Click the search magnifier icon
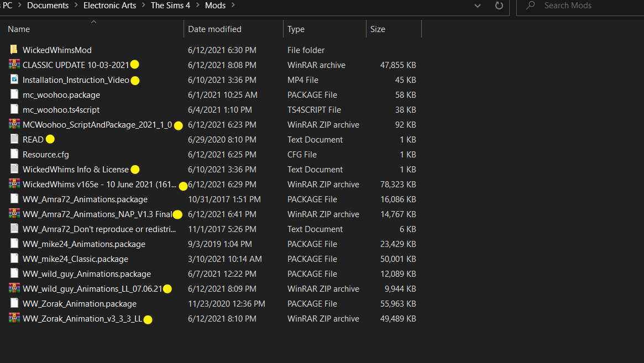 pos(531,6)
